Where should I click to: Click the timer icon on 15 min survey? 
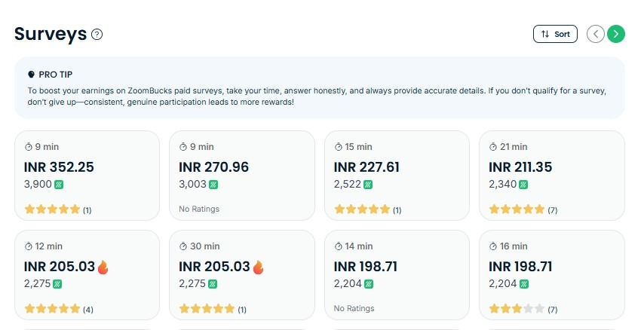pos(339,147)
